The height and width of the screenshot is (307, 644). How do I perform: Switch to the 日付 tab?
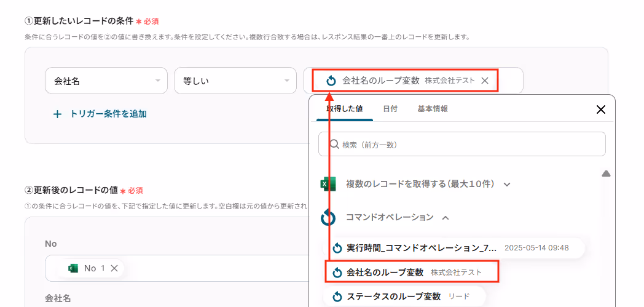click(x=390, y=109)
